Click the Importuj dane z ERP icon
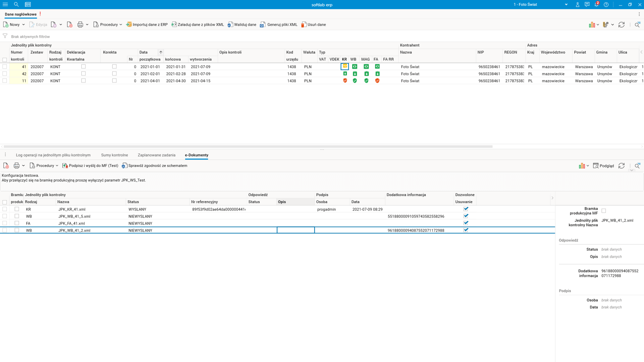Image resolution: width=644 pixels, height=362 pixels. point(129,24)
